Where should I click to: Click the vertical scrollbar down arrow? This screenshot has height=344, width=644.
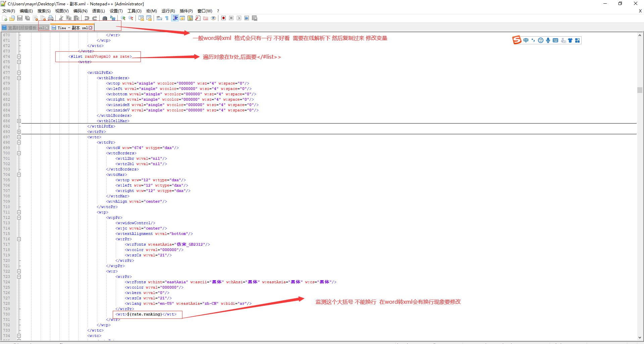[x=640, y=338]
